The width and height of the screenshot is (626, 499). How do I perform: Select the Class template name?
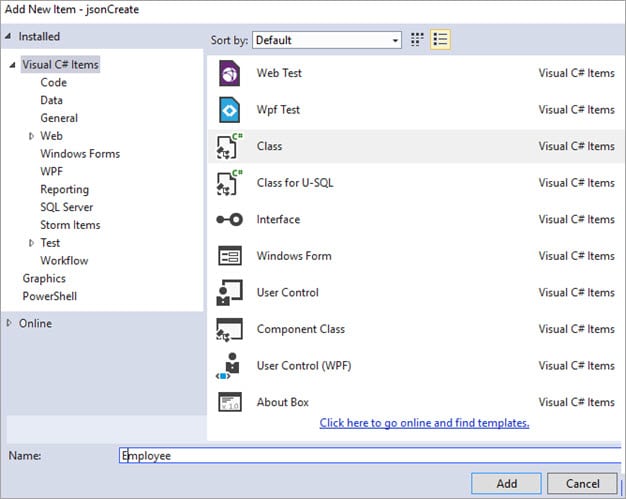pos(269,147)
